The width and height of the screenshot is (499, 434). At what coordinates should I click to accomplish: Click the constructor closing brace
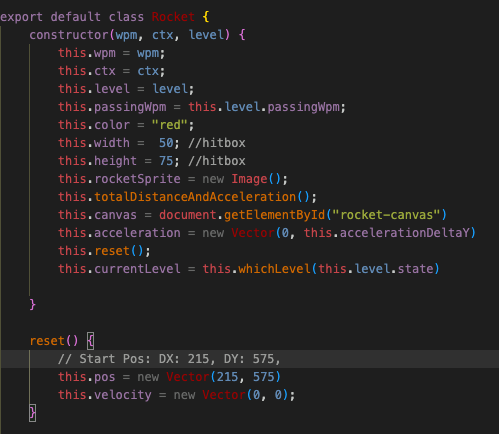point(32,305)
